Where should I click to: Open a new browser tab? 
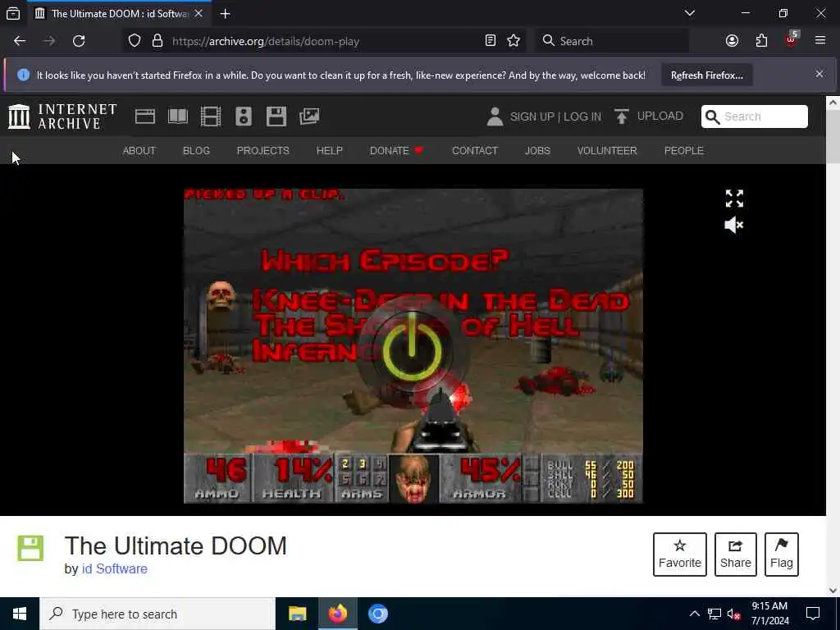tap(225, 13)
